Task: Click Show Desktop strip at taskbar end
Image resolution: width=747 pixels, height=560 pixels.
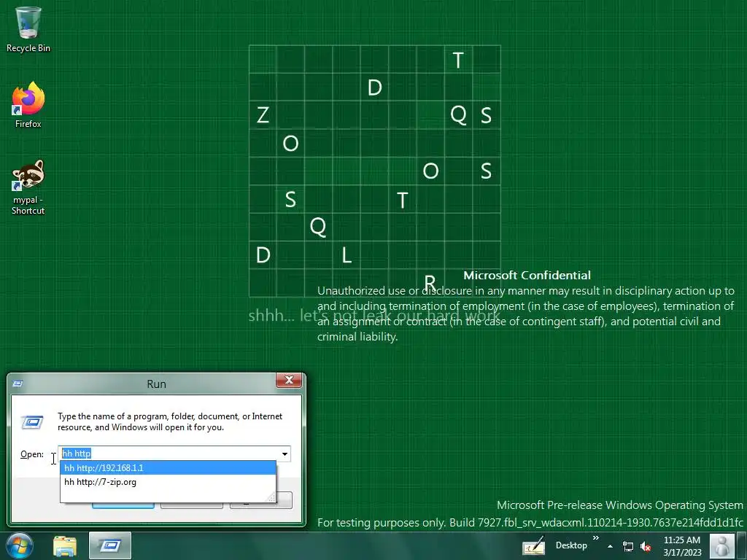Action: tap(741, 545)
